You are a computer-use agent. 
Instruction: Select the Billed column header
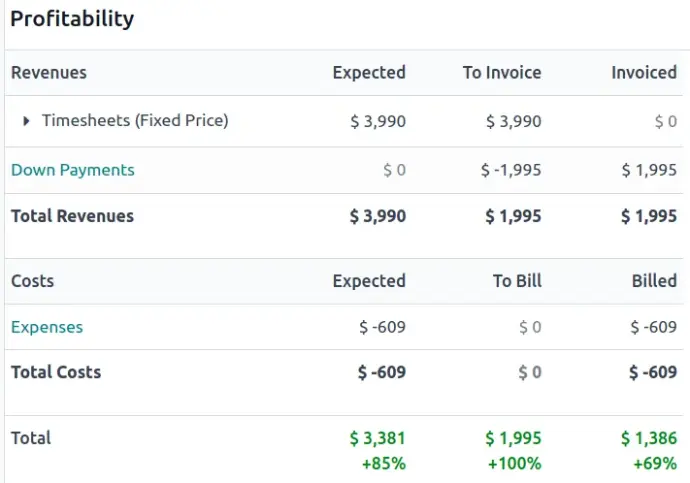coord(654,281)
